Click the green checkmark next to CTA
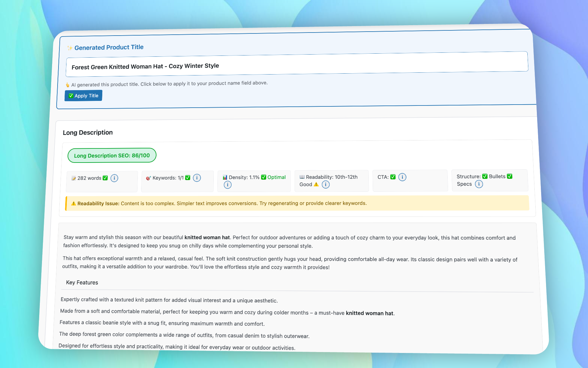 point(393,177)
